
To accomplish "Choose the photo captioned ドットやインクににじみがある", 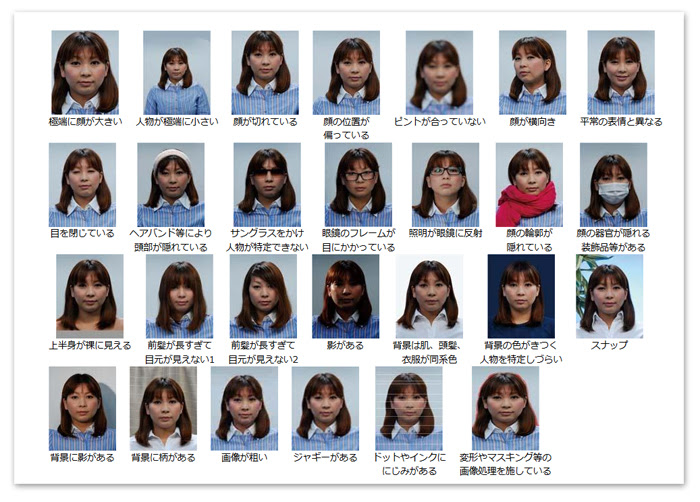I will pos(409,408).
